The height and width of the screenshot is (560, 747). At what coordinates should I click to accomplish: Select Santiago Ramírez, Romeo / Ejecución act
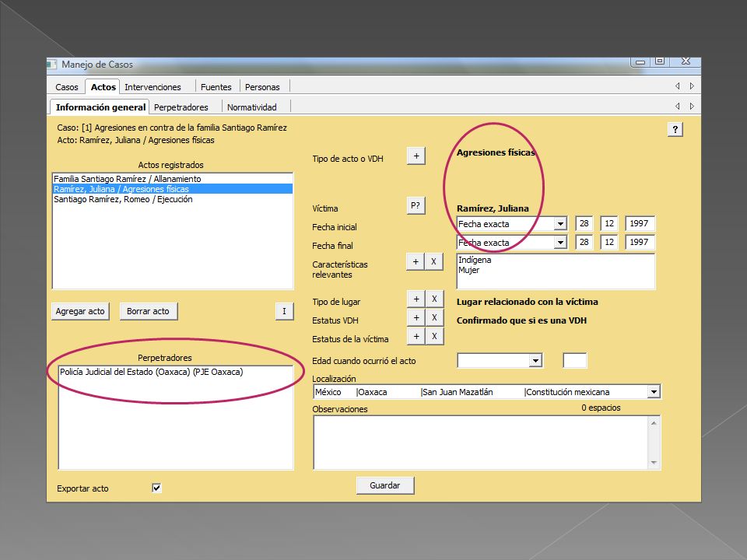[172, 200]
